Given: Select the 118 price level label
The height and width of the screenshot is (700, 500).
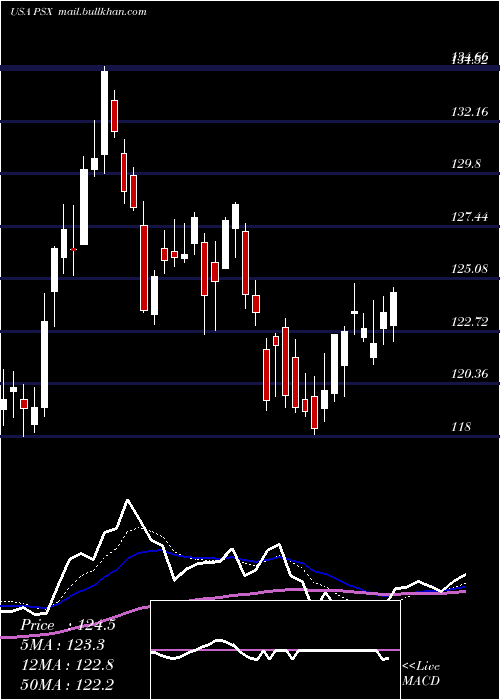Looking at the screenshot, I should (461, 427).
